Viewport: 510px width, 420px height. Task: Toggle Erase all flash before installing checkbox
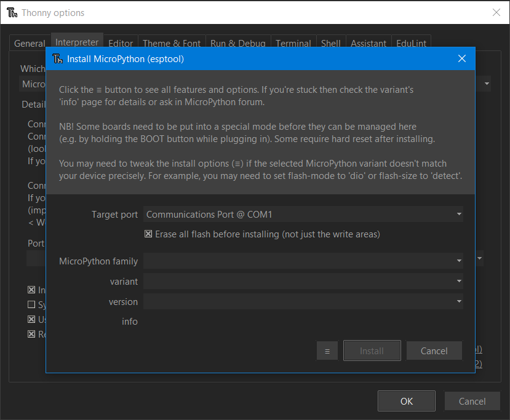tap(148, 234)
